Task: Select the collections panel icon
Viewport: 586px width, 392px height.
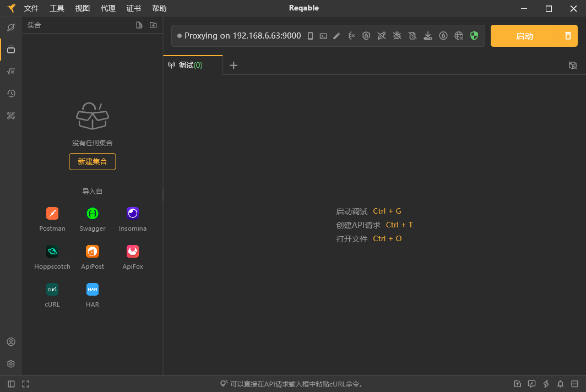Action: (11, 49)
